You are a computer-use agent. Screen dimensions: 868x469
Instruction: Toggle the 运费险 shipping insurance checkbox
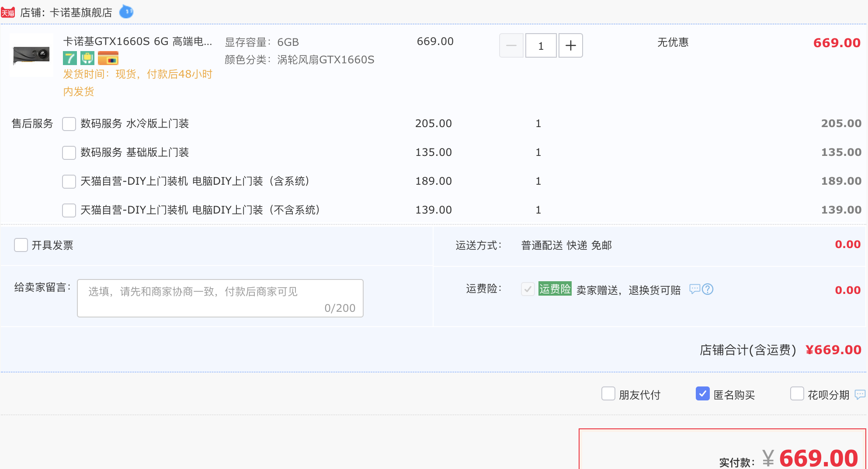528,289
